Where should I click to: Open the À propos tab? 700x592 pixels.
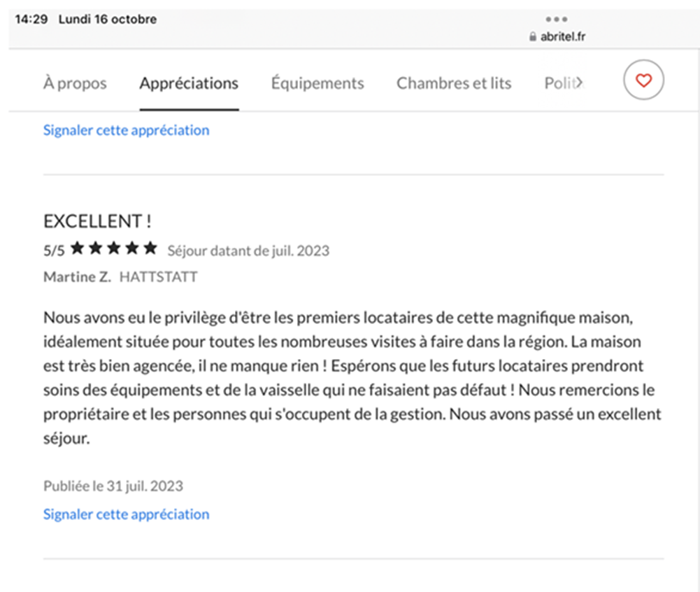pos(75,84)
